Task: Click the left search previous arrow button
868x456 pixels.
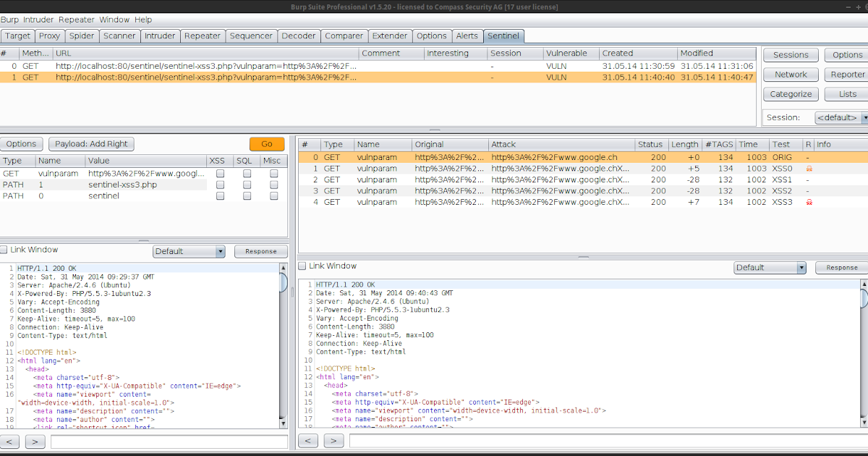Action: click(10, 442)
